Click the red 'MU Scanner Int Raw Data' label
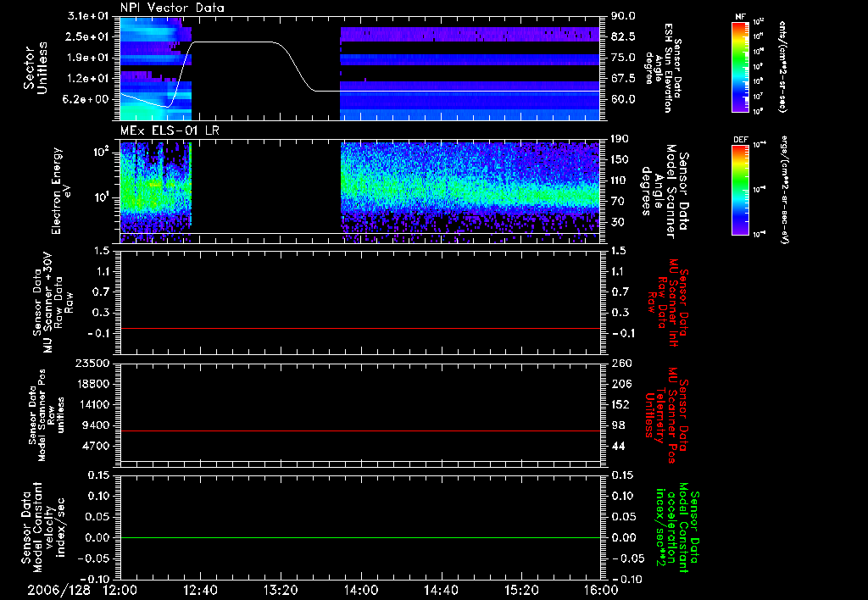This screenshot has width=868, height=600. [x=669, y=303]
